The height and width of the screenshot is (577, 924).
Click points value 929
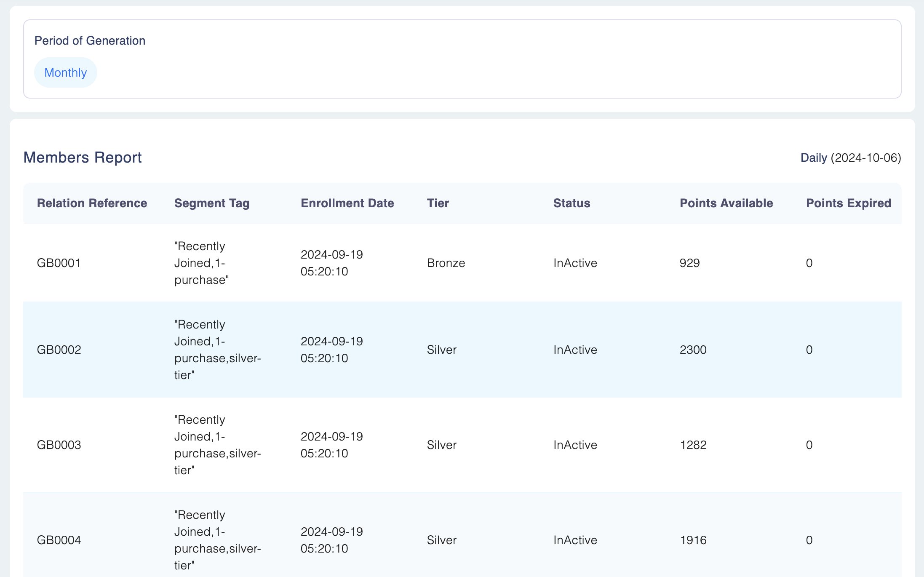click(x=689, y=263)
